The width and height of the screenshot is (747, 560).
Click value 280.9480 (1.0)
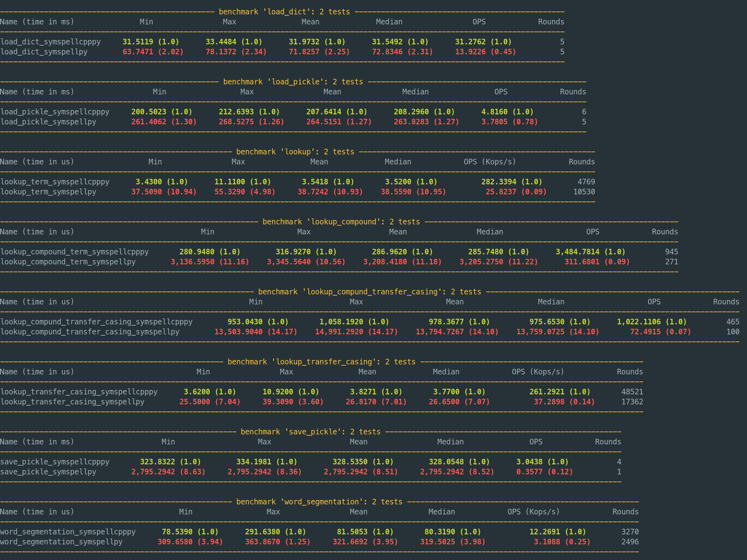[210, 252]
